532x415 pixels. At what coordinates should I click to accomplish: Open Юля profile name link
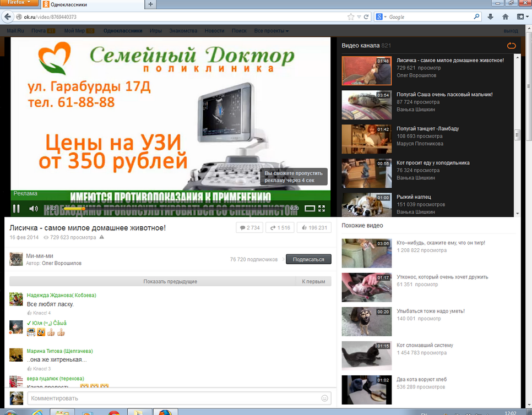(x=46, y=323)
